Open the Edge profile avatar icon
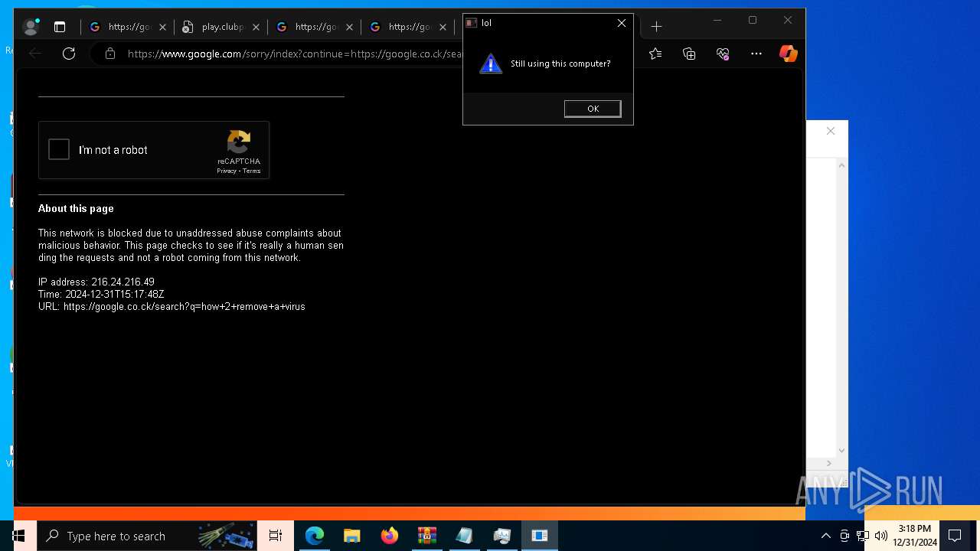 (31, 27)
